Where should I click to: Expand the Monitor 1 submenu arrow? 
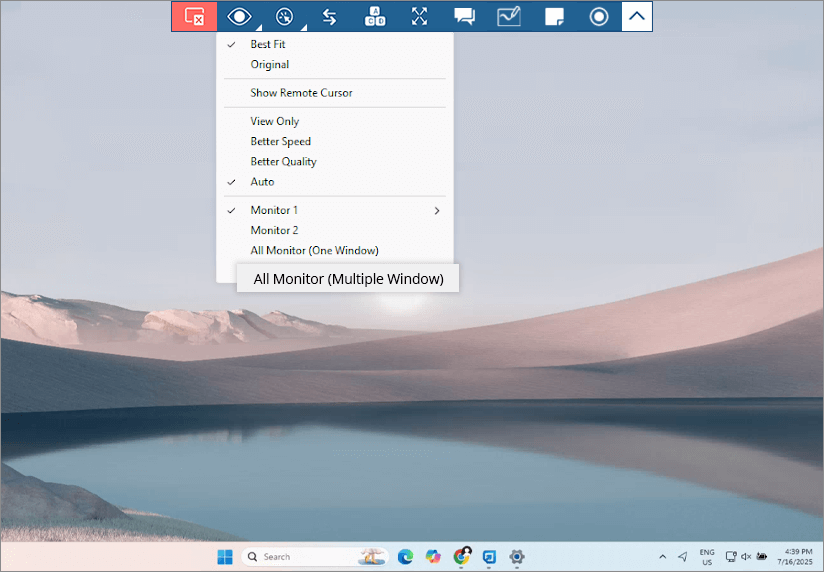click(437, 211)
